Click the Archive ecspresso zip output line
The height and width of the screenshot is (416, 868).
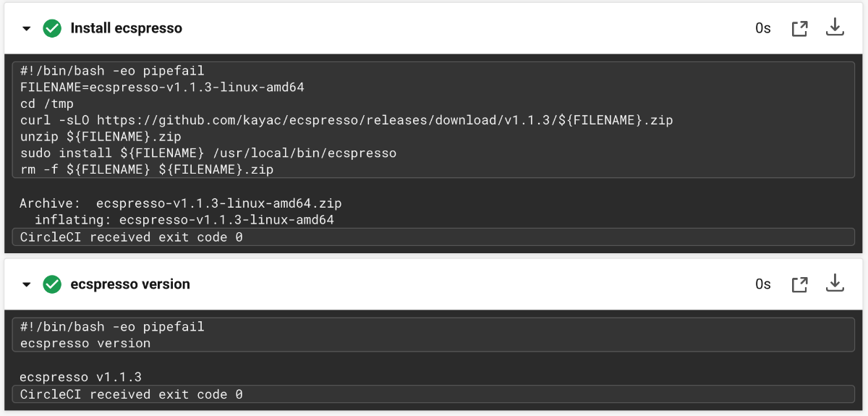point(181,203)
